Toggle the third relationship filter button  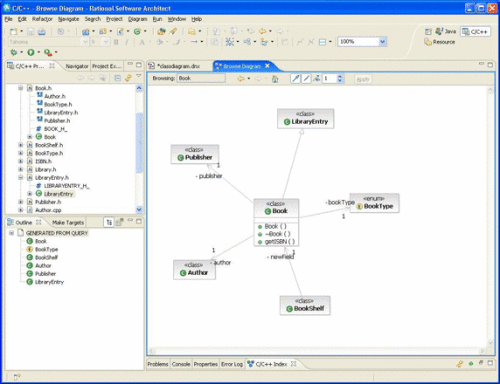pos(317,79)
